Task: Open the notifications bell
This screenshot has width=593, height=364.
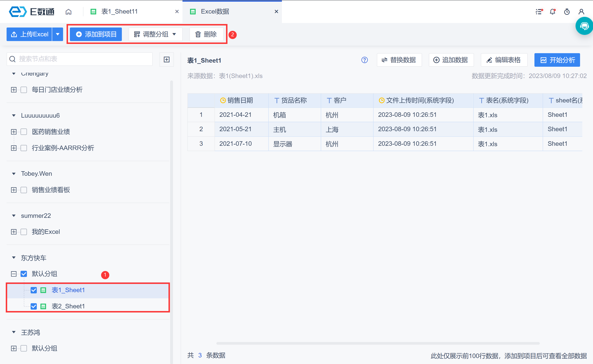Action: (553, 11)
